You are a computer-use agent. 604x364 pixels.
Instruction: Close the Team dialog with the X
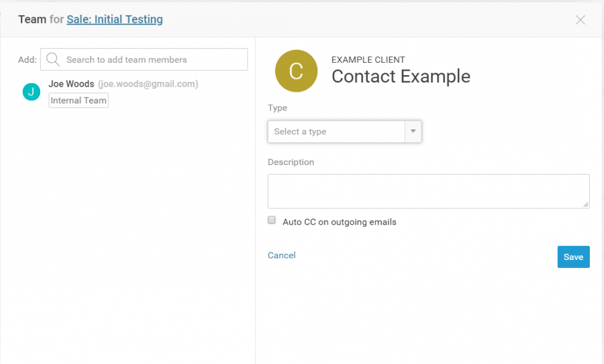pyautogui.click(x=580, y=20)
